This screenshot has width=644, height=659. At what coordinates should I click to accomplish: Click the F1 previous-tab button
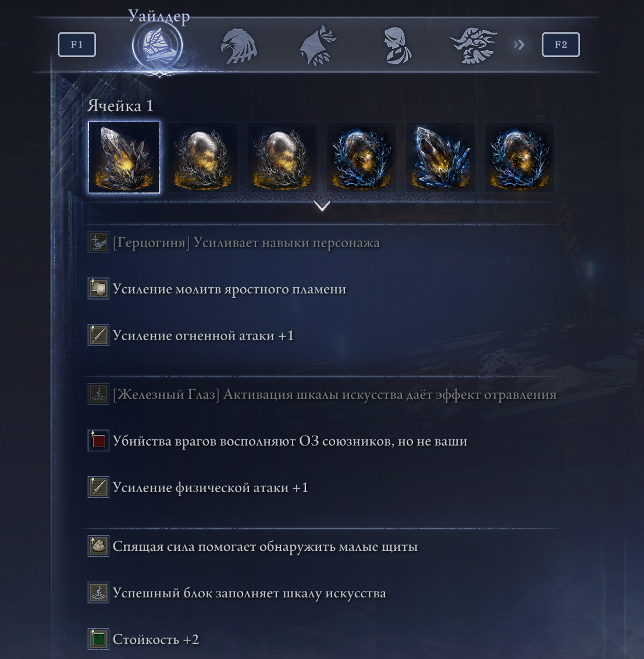[x=77, y=45]
